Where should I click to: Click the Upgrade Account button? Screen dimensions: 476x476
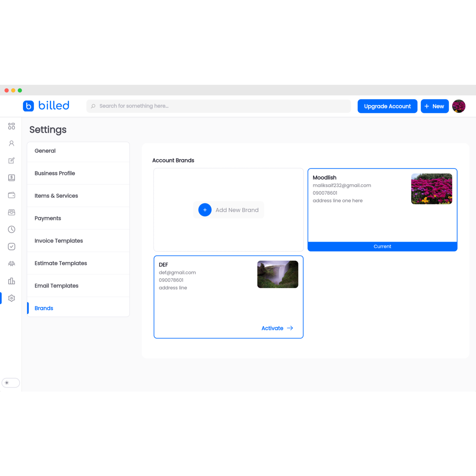tap(387, 106)
